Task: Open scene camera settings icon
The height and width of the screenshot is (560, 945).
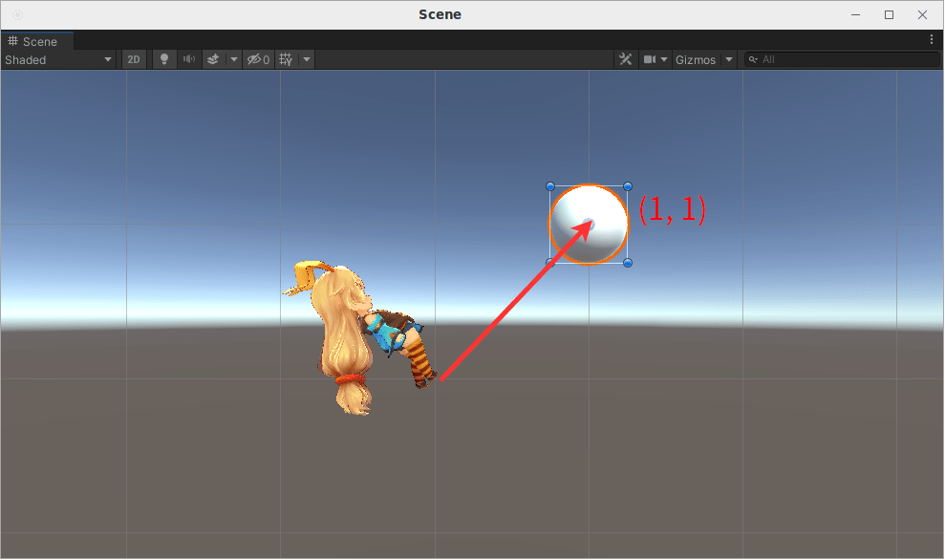Action: (x=649, y=59)
